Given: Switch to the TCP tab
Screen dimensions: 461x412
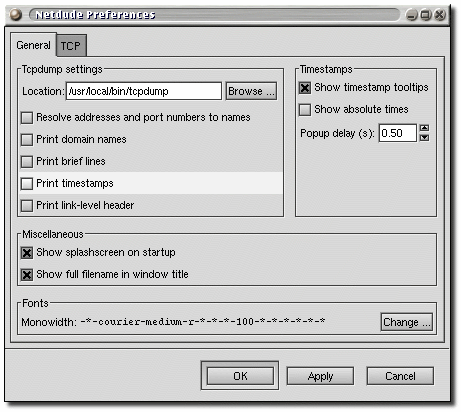Looking at the screenshot, I should 71,45.
